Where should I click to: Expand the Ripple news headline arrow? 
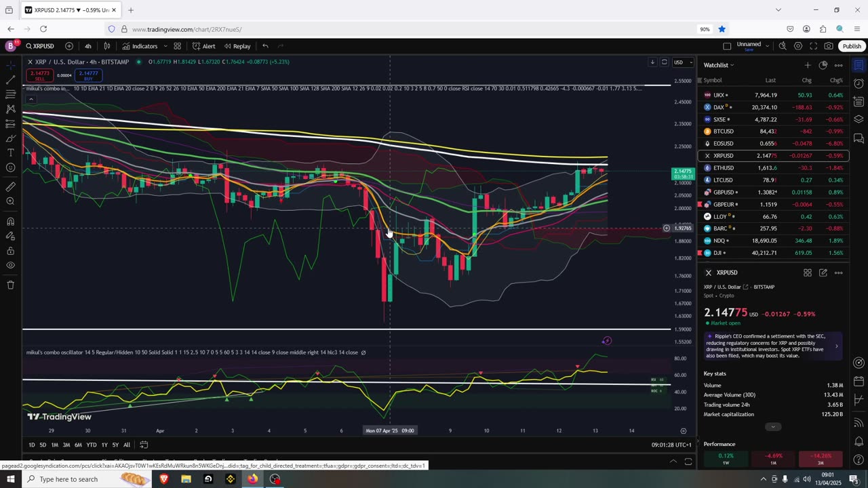(836, 346)
